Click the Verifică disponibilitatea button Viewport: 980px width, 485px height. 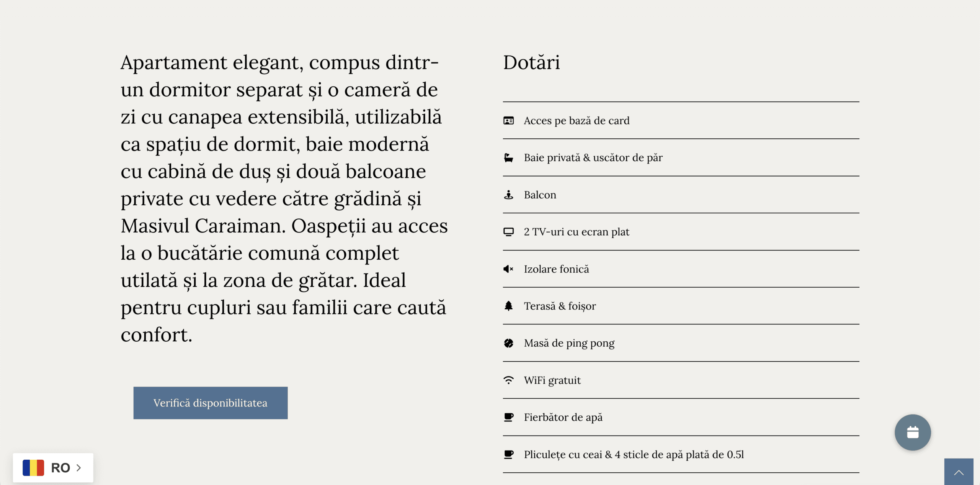pyautogui.click(x=211, y=403)
